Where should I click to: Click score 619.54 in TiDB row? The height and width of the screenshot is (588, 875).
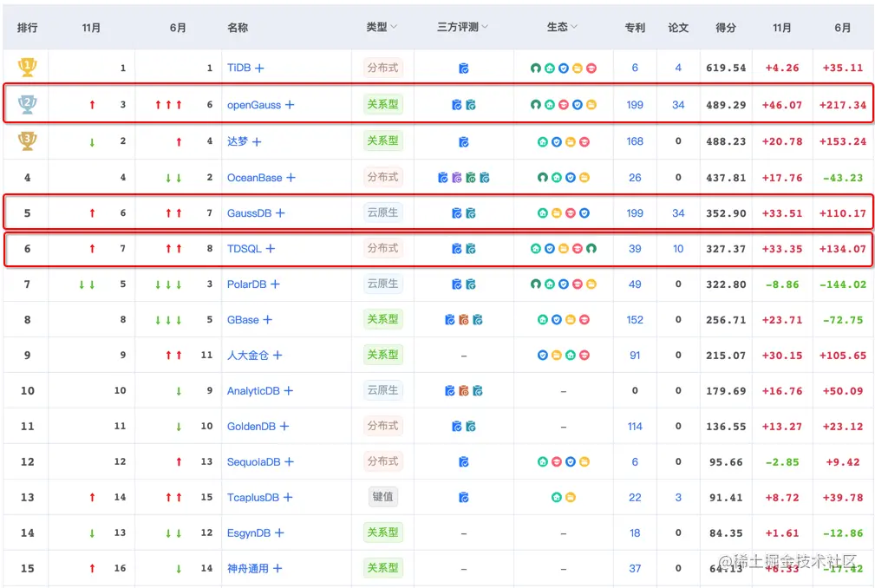[726, 68]
